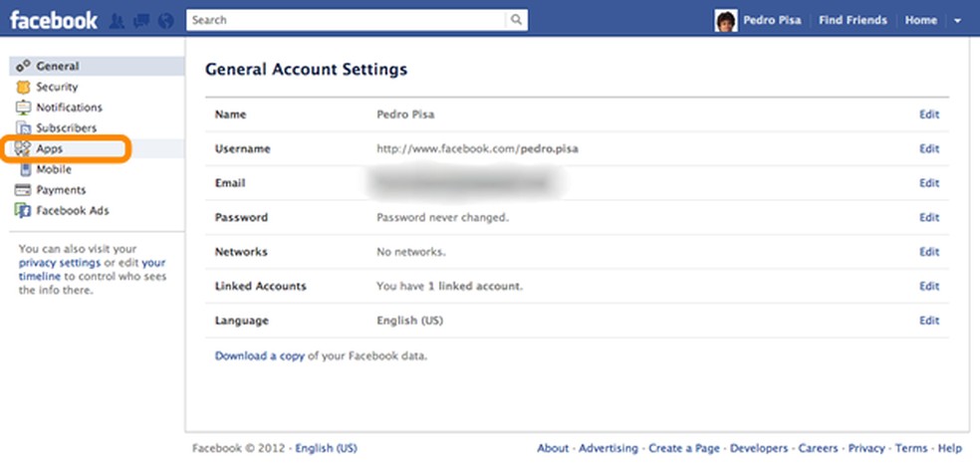Viewport: 980px width, 465px height.
Task: Open Privacy footer link
Action: click(866, 448)
